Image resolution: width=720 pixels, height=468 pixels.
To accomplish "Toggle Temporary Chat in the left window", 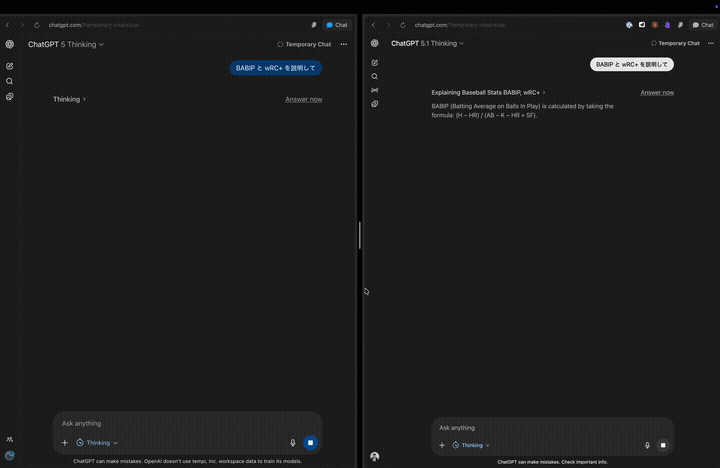I will (x=304, y=44).
